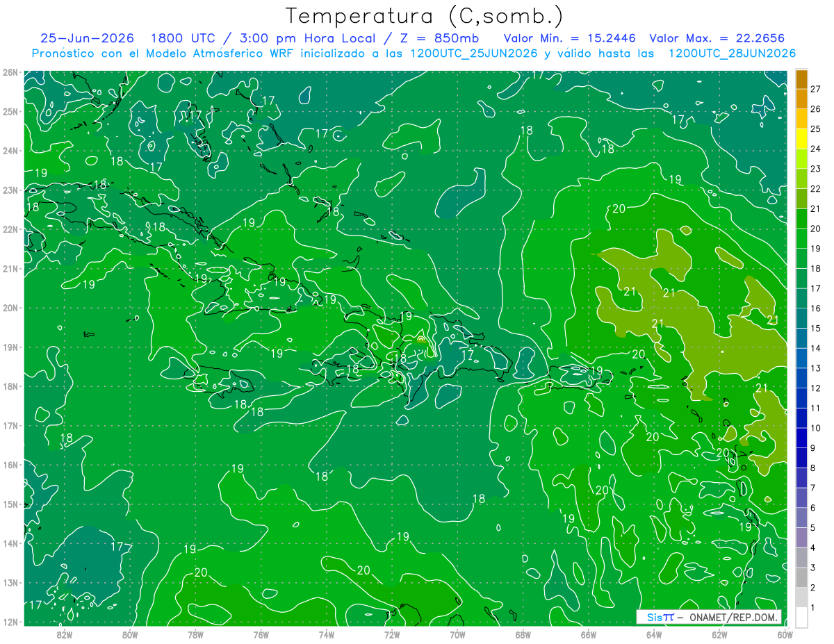Screen dimensions: 834x644
Task: Click the color scale label "1"
Action: click(x=813, y=608)
